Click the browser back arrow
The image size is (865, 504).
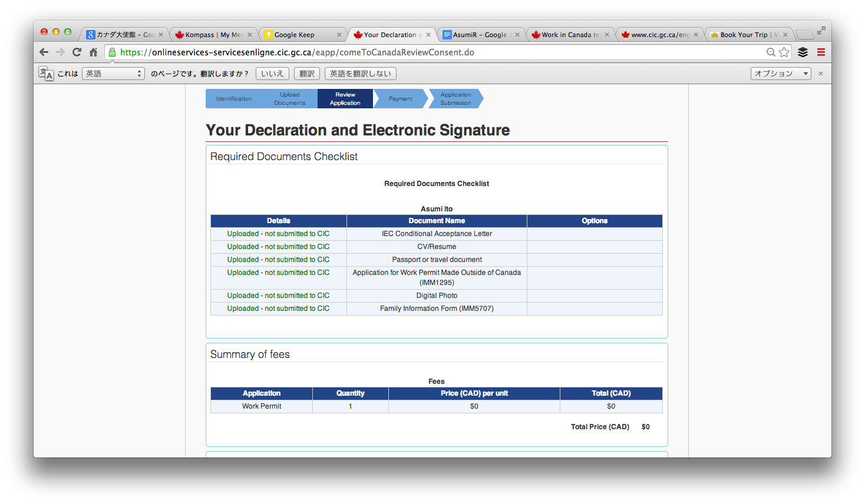click(x=44, y=52)
